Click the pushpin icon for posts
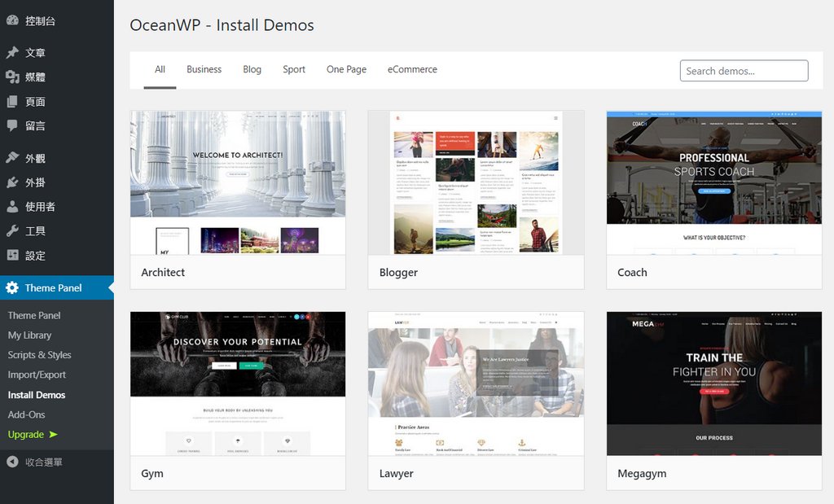Screen dimensions: 834x504 (x=12, y=53)
